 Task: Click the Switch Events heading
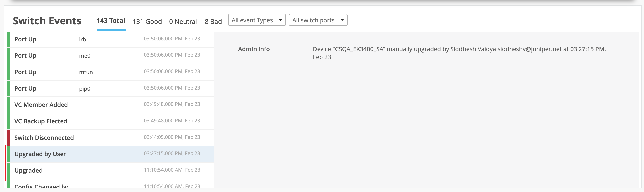[47, 21]
